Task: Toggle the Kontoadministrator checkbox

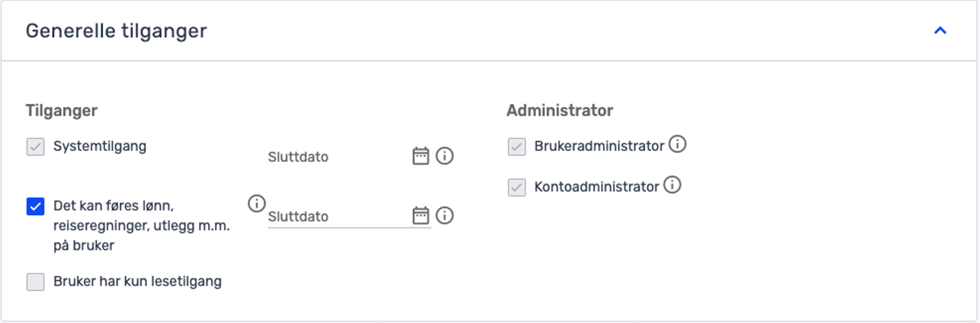Action: [517, 187]
